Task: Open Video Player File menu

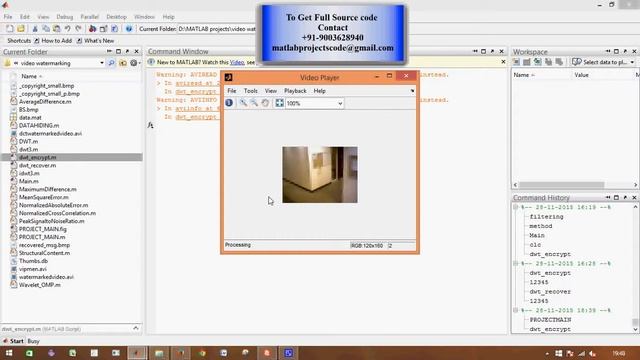Action: 232,91
